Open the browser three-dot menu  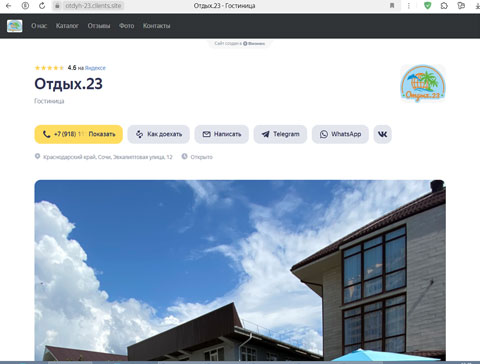click(409, 6)
